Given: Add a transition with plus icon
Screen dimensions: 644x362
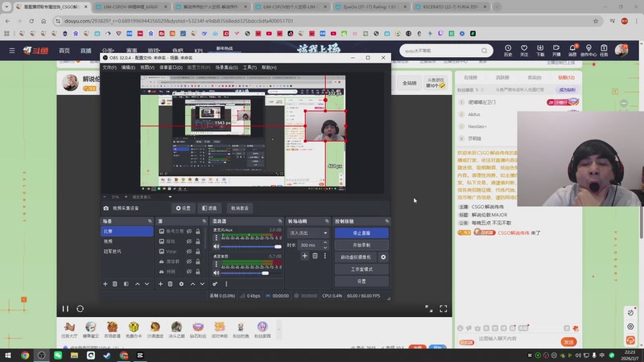Looking at the screenshot, I should coord(305,256).
